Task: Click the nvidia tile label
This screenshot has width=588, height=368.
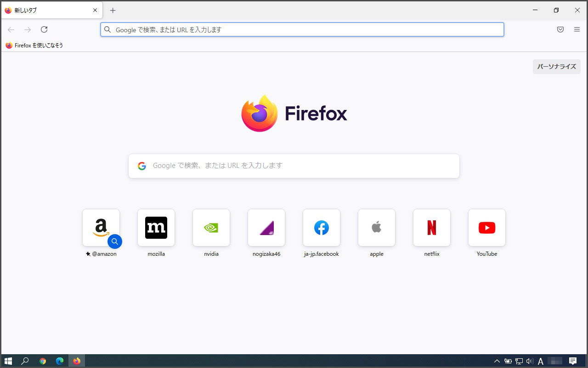Action: tap(211, 254)
